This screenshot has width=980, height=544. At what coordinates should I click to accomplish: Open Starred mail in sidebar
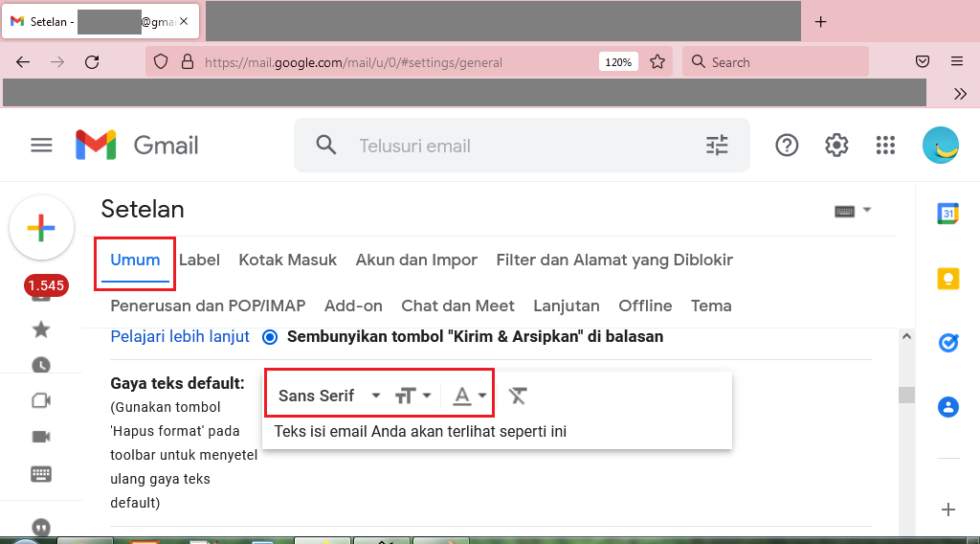41,329
